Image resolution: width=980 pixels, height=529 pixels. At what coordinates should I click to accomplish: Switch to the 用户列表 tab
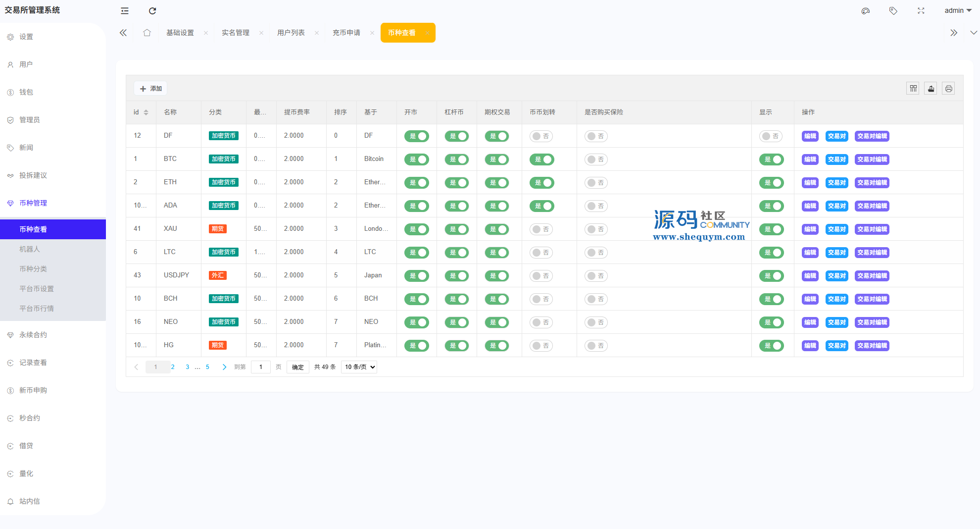pyautogui.click(x=291, y=33)
